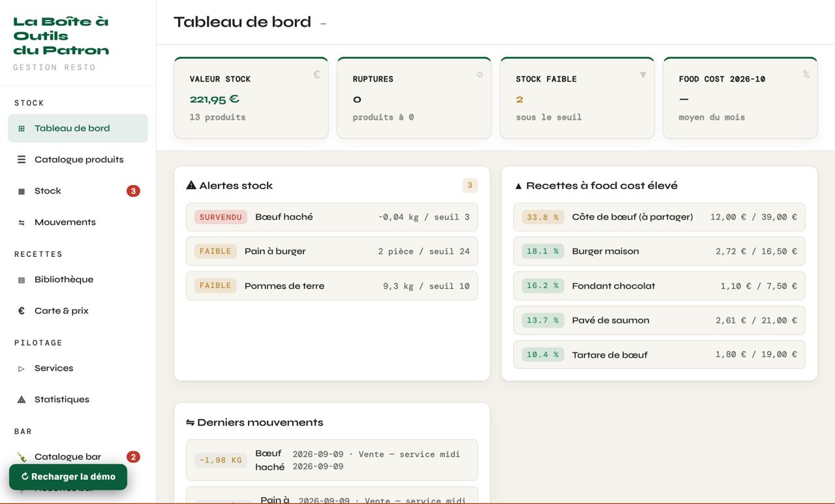Viewport: 835px width, 504px height.
Task: Click the circle-slash icon on the Ruptures card
Action: [480, 74]
